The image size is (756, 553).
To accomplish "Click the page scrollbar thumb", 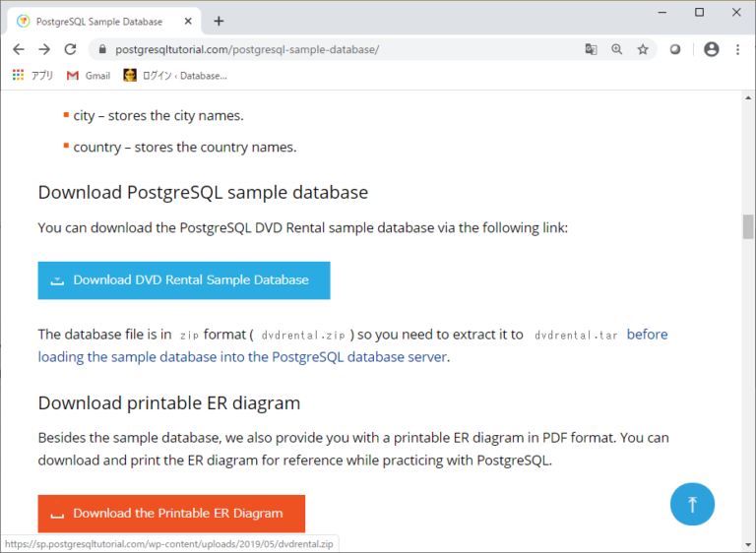I will click(748, 226).
